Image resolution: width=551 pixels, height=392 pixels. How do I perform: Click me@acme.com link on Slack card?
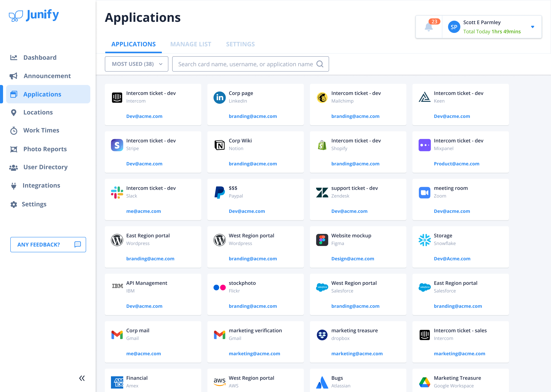143,211
